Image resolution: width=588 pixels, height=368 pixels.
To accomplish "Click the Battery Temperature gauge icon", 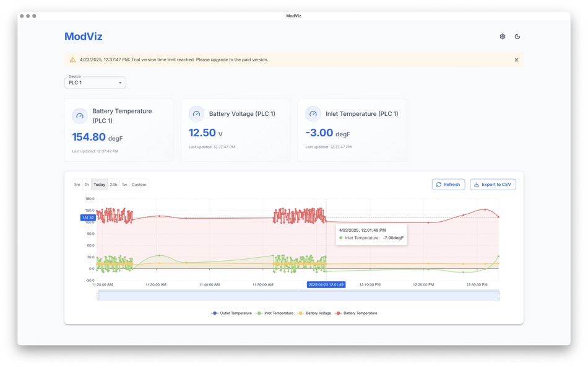I will click(79, 116).
